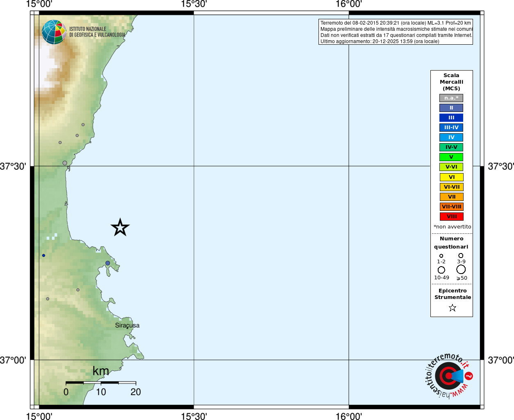This screenshot has height=420, width=514.
Task: Click the star symbol under Epicentro Strumentale
Action: click(453, 308)
